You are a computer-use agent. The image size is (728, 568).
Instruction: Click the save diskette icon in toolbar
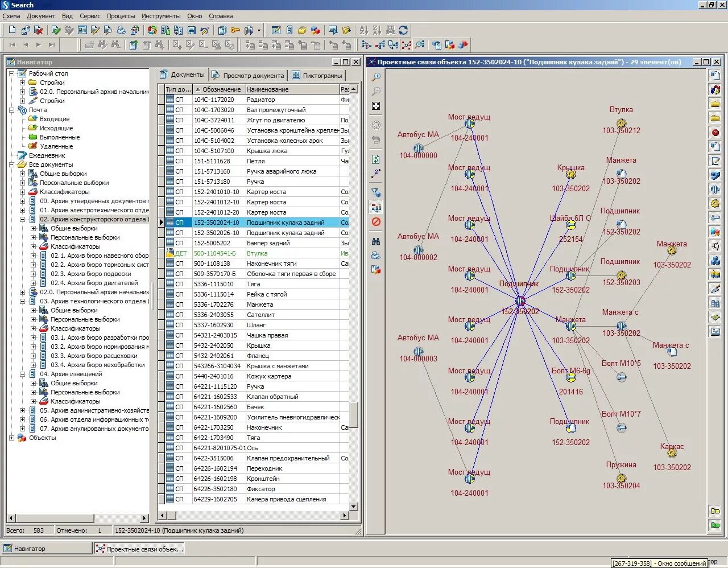tap(192, 30)
